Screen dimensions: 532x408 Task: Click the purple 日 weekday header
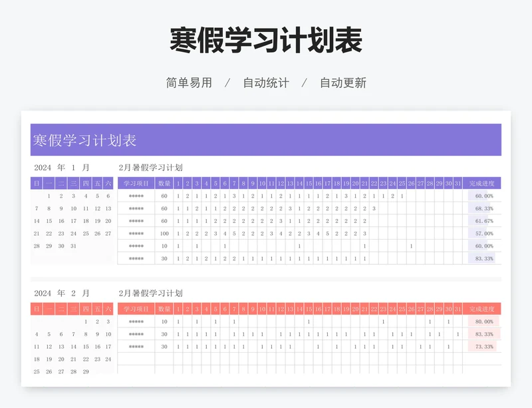pyautogui.click(x=37, y=184)
